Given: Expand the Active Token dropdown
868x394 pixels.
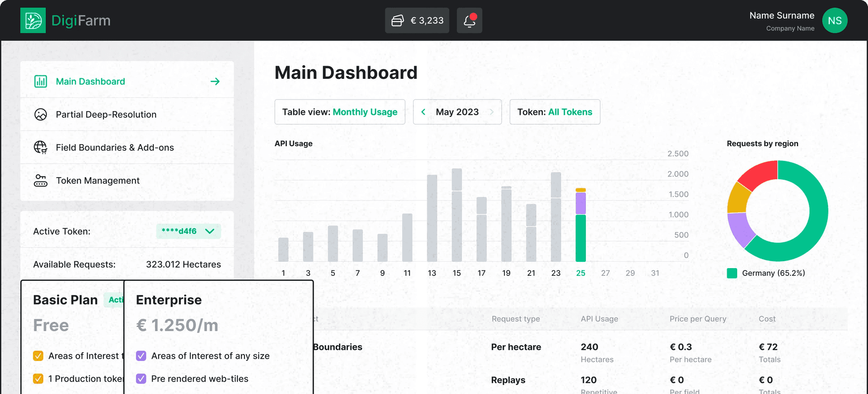Looking at the screenshot, I should coord(209,231).
